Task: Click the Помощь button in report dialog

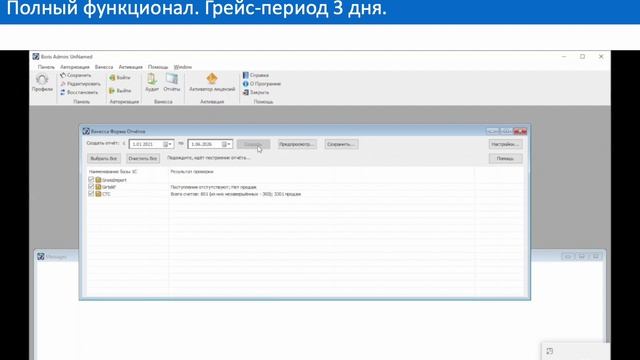Action: pyautogui.click(x=505, y=158)
